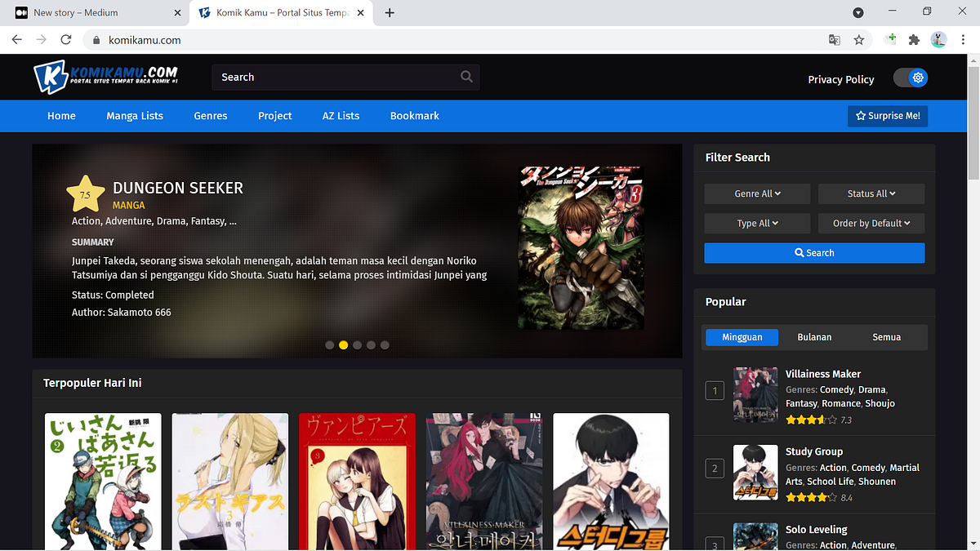
Task: Click the browser forward arrow
Action: click(41, 39)
